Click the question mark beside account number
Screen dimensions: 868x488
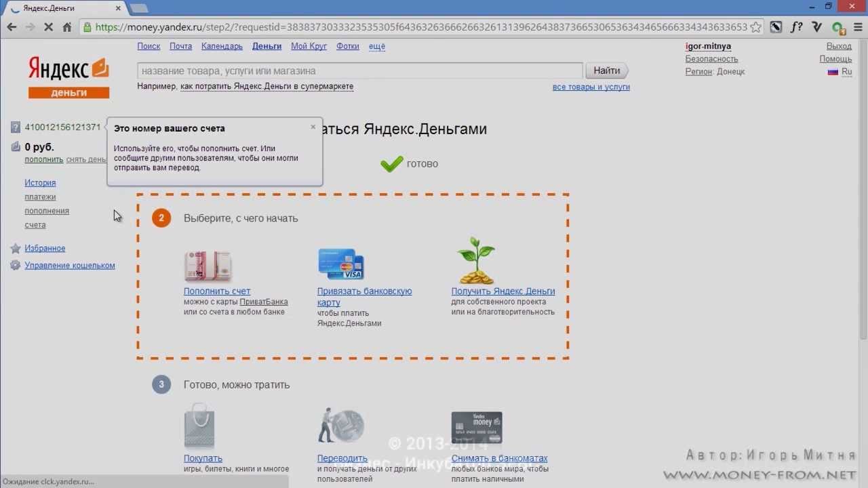pyautogui.click(x=16, y=127)
